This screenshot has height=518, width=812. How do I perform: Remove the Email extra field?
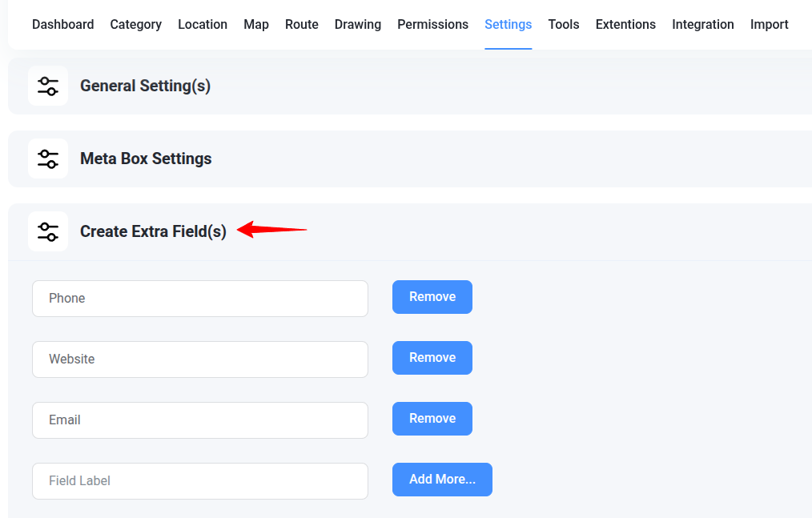click(432, 418)
